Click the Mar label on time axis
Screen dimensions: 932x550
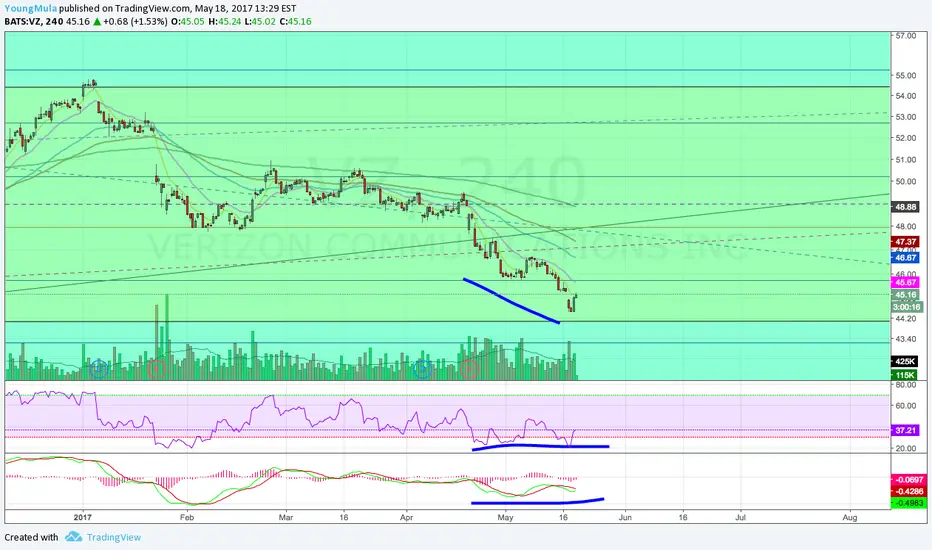tap(286, 517)
